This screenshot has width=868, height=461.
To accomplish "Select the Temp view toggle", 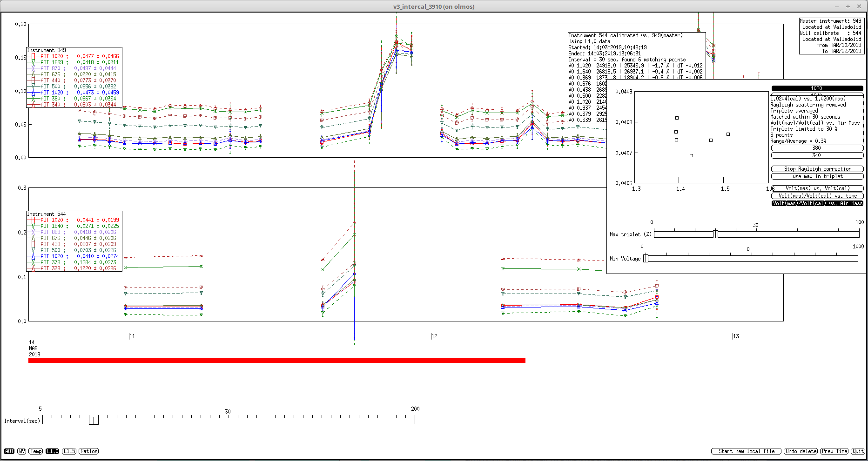I will [36, 451].
